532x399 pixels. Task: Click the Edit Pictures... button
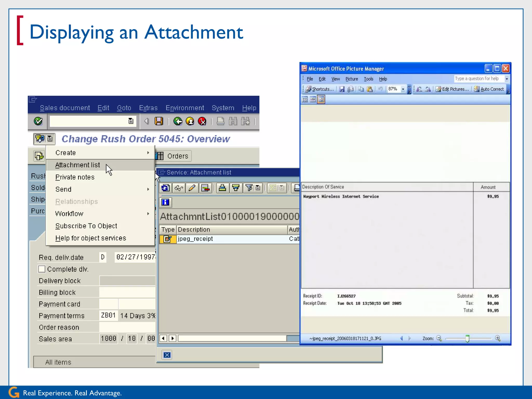point(452,89)
